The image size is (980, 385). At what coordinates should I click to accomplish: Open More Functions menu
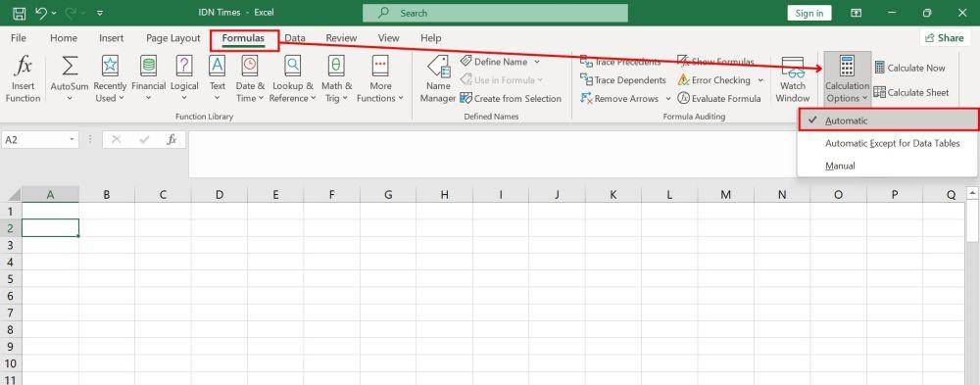pos(380,78)
